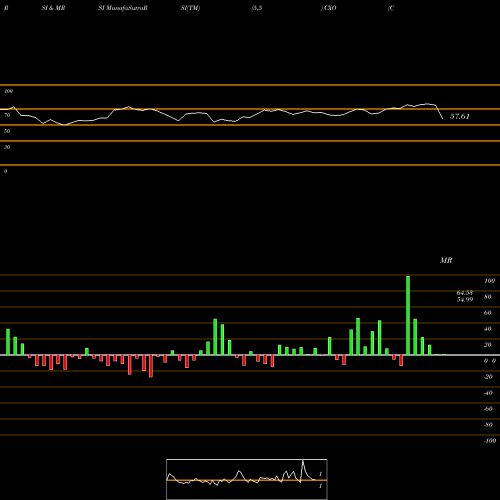
Task: Click the 64.58 value in MR panel
Action: [x=465, y=293]
